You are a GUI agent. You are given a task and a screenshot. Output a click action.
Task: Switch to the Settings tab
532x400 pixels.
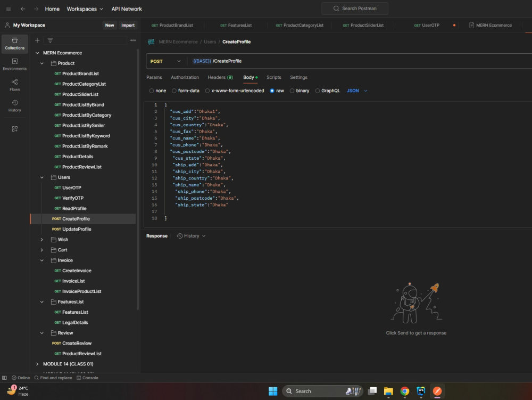pos(298,77)
